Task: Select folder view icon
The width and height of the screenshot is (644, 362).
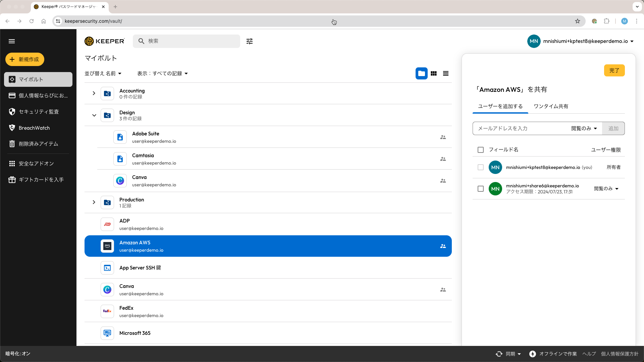Action: [422, 73]
